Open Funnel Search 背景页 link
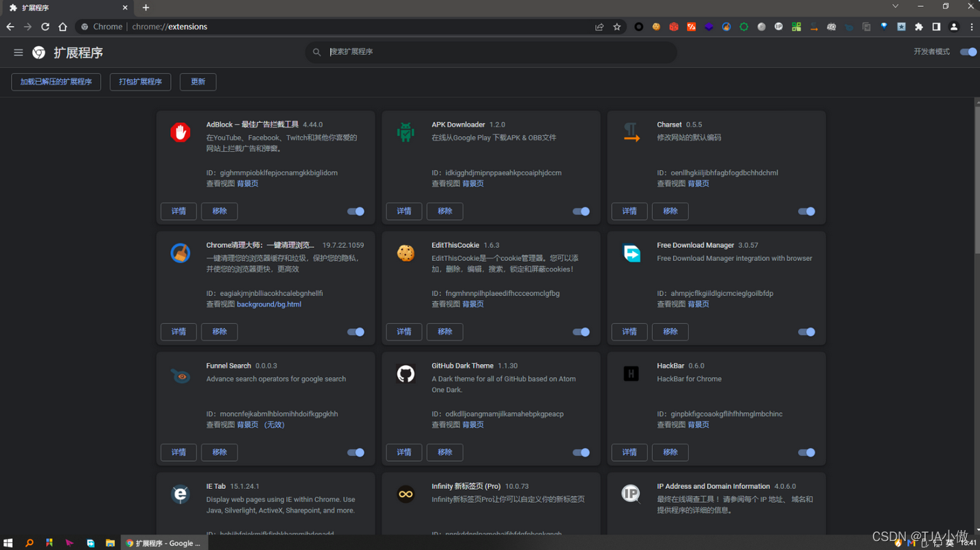980x550 pixels. (248, 425)
